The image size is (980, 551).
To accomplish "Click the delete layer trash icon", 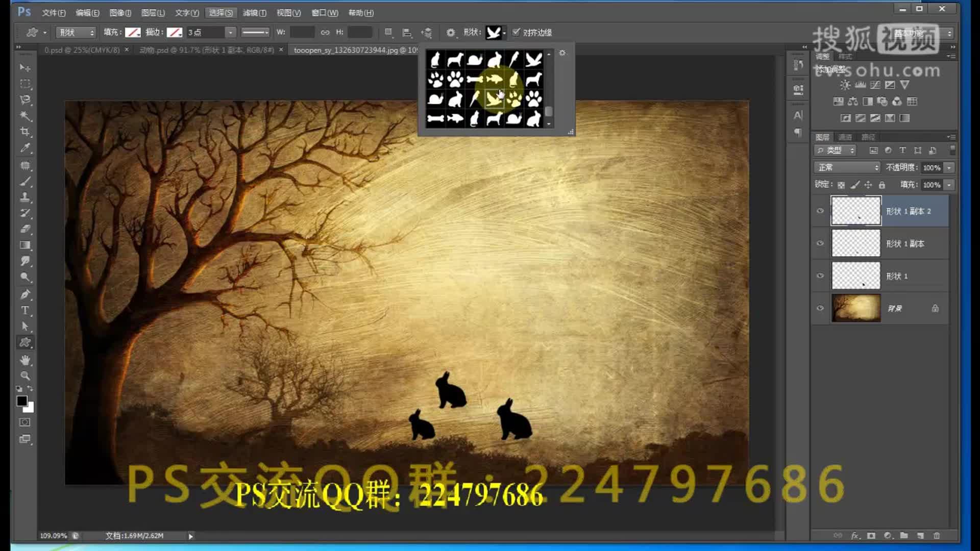I will [x=937, y=535].
